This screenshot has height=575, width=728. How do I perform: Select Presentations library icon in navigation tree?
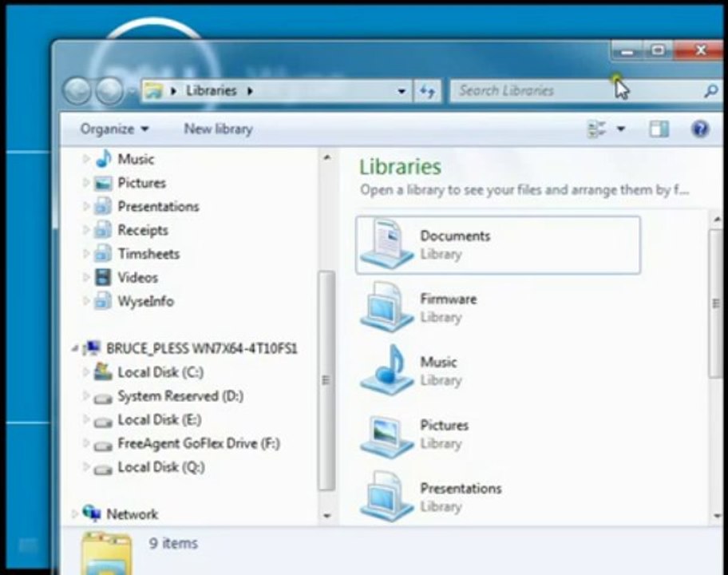tap(103, 206)
